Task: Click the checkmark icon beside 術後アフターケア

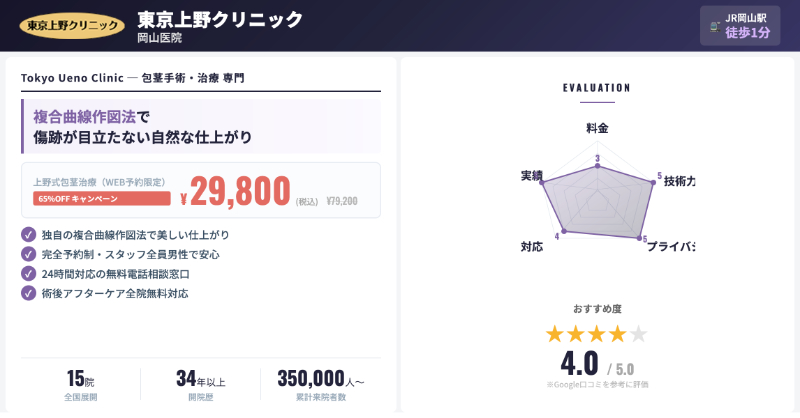Action: pyautogui.click(x=28, y=293)
